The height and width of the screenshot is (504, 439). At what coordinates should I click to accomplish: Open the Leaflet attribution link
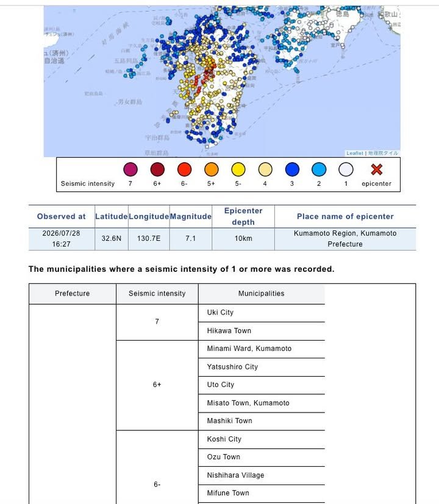coord(355,154)
